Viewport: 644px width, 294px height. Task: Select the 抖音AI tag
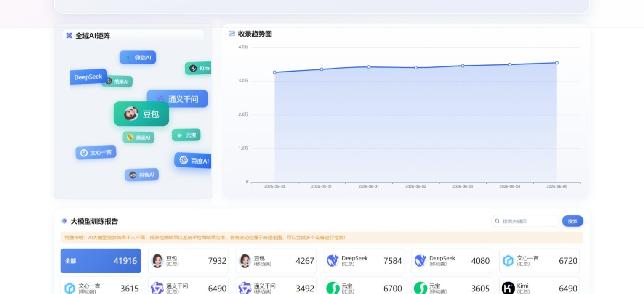142,175
